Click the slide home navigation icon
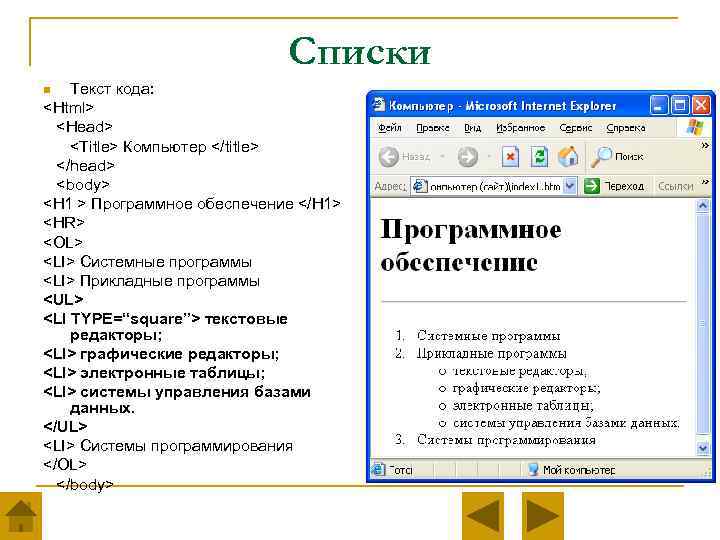Image resolution: width=720 pixels, height=540 pixels. coord(21,516)
